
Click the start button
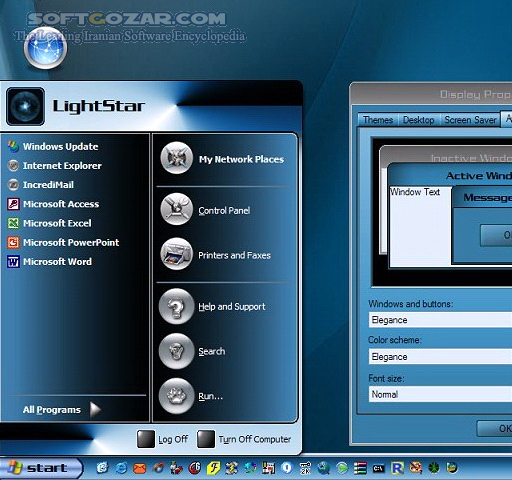[41, 468]
